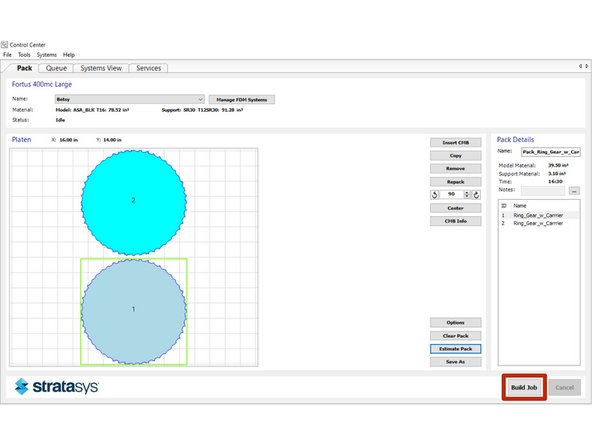
Task: Click the Model Material value 39.50 in³
Action: (558, 165)
